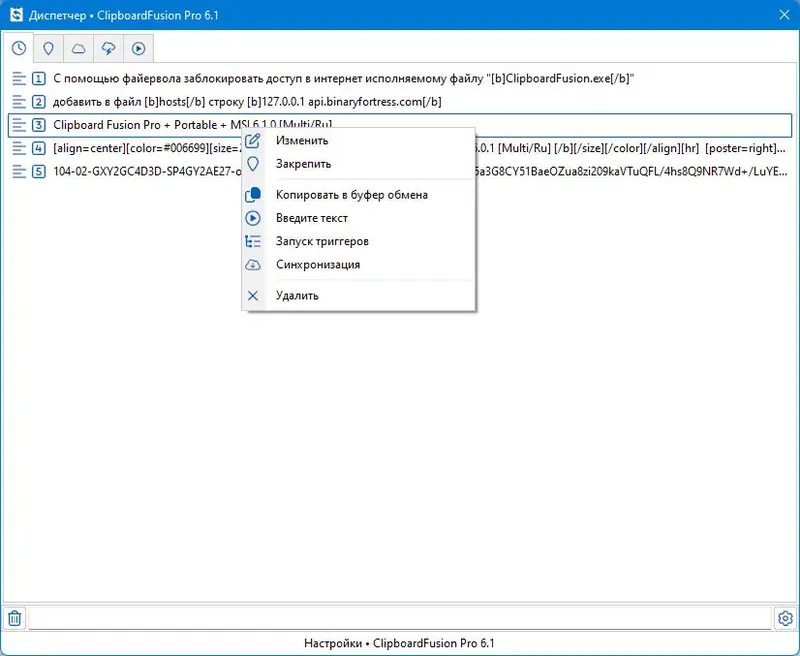Open the History tab with clock icon
The height and width of the screenshot is (656, 800).
point(19,48)
